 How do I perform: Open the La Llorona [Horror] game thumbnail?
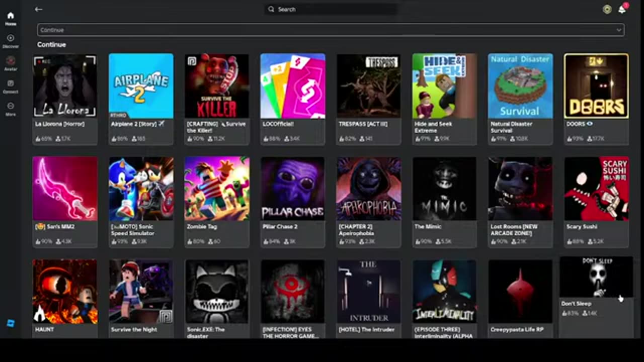[x=65, y=86]
